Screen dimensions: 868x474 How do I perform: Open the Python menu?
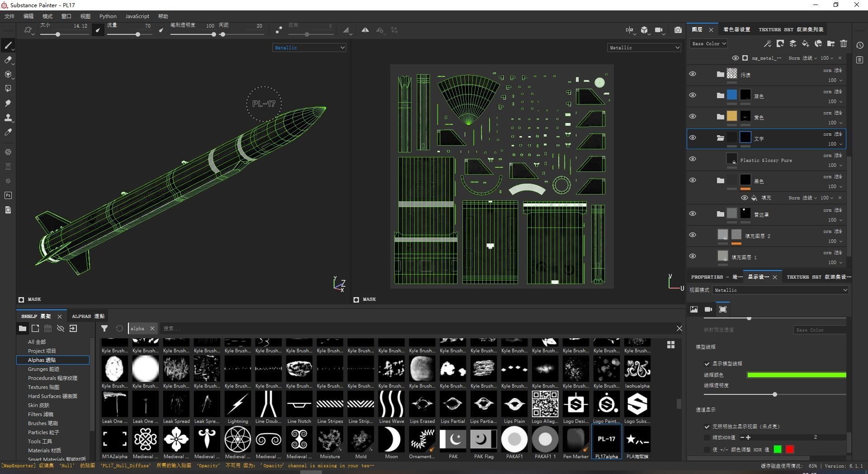coord(108,16)
